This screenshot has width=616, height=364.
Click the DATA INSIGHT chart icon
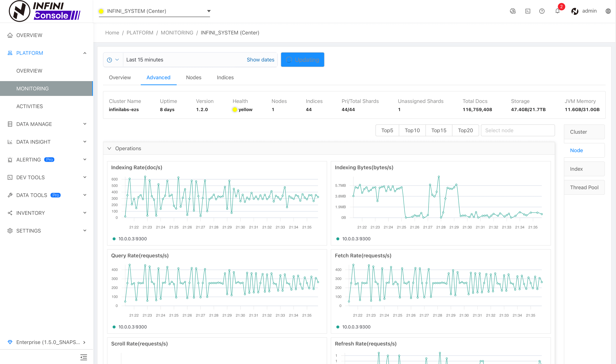click(x=10, y=142)
